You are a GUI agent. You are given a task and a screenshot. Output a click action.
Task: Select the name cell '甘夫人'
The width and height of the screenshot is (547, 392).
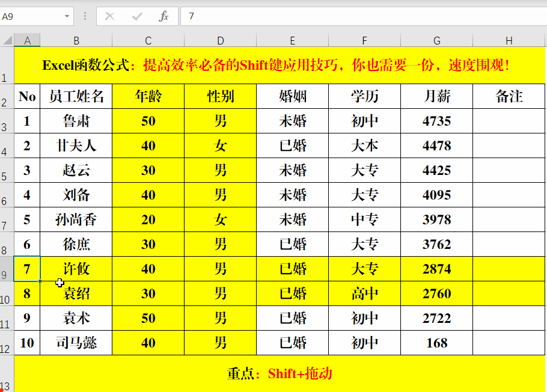(76, 145)
